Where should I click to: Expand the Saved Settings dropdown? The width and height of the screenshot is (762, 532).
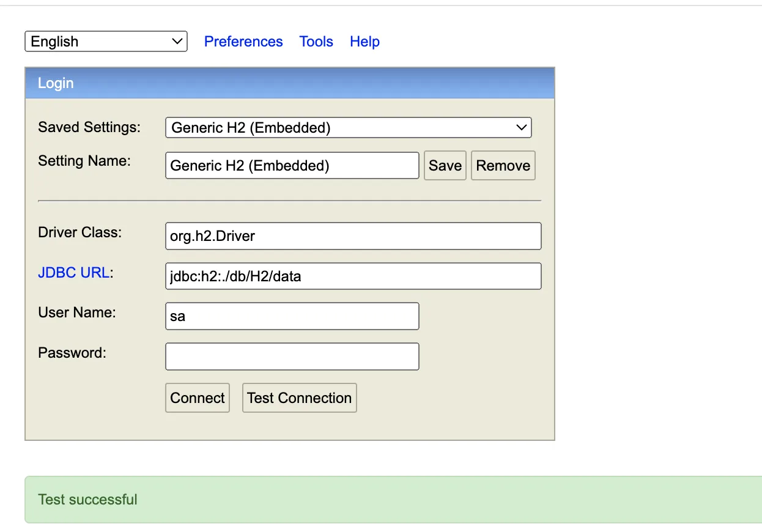tap(348, 128)
